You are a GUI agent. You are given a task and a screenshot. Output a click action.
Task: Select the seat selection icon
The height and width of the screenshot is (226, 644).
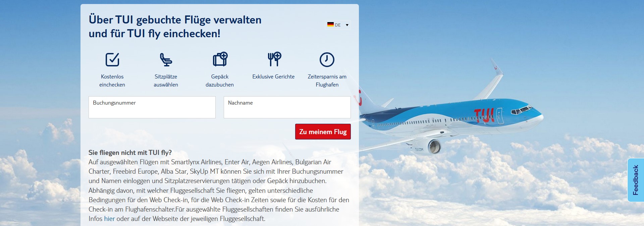166,59
